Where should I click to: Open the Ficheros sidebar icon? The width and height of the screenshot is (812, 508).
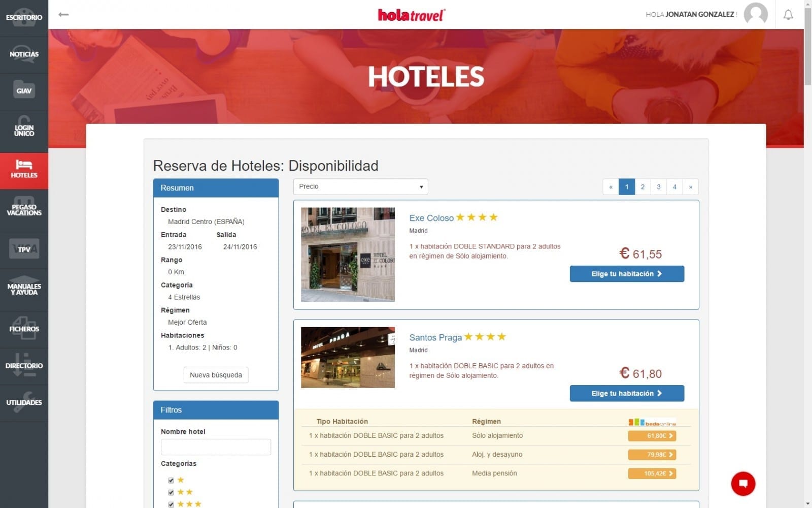pos(24,329)
